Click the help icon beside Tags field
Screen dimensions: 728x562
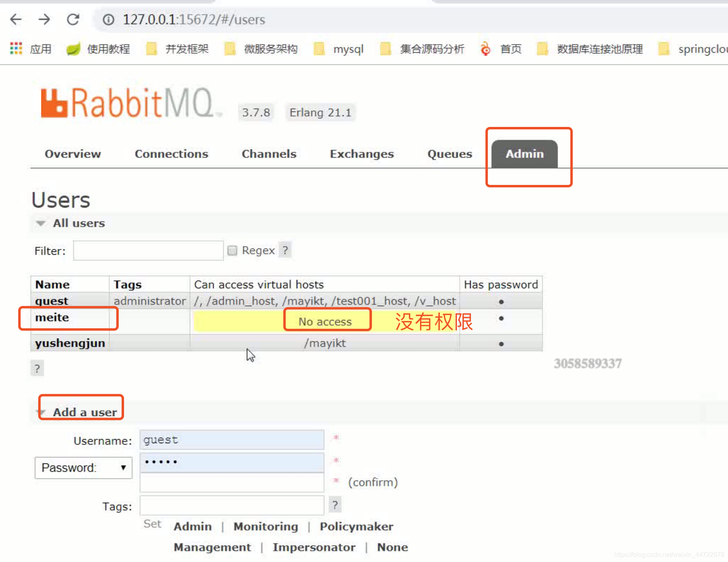335,505
